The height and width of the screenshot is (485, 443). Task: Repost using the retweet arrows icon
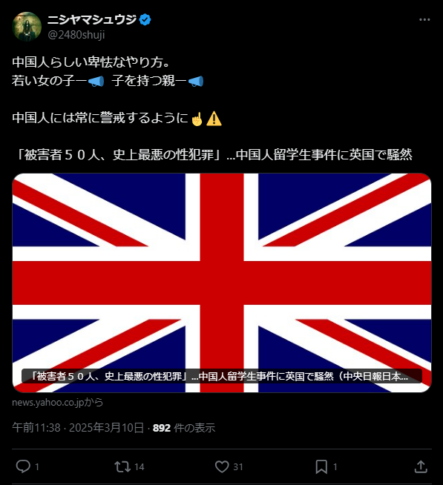(122, 466)
